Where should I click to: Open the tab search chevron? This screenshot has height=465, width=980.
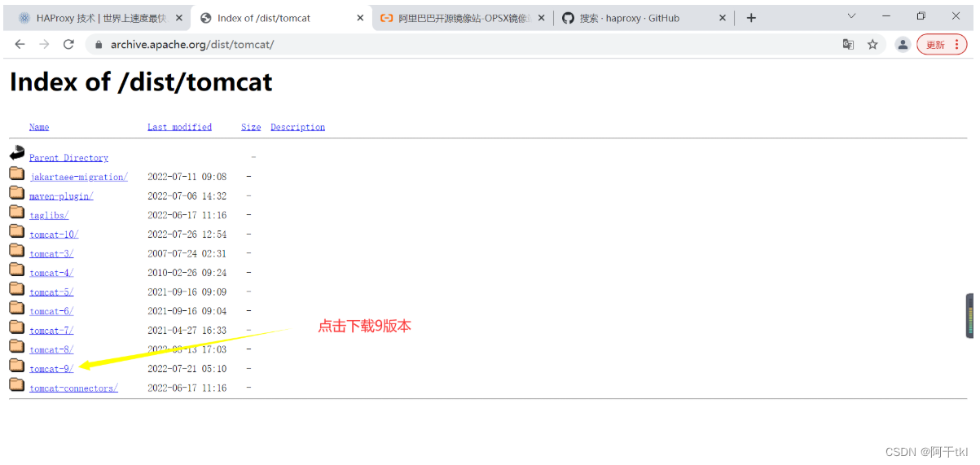pyautogui.click(x=851, y=16)
